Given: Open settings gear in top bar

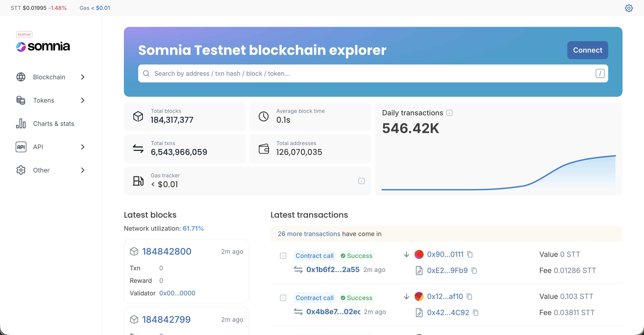Looking at the screenshot, I should click(629, 8).
